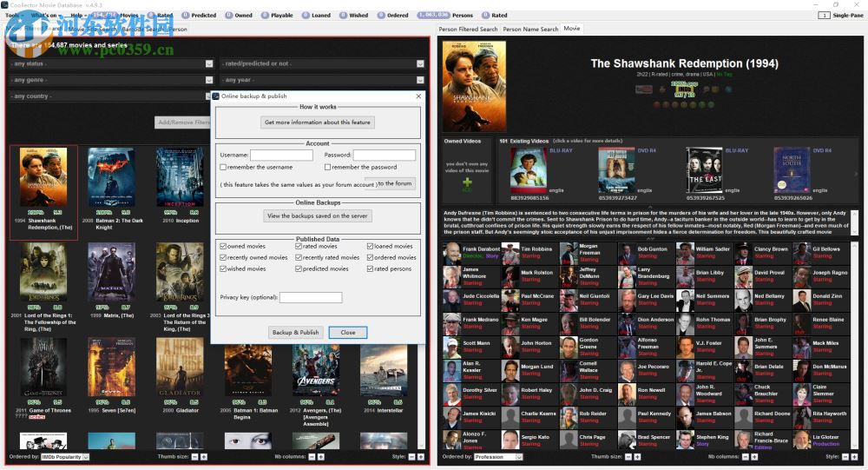Image resolution: width=868 pixels, height=470 pixels.
Task: Click the Owned movies counter badge
Action: [228, 16]
